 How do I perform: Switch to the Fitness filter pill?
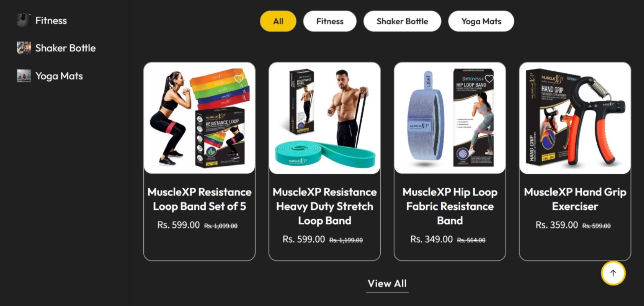pyautogui.click(x=330, y=21)
